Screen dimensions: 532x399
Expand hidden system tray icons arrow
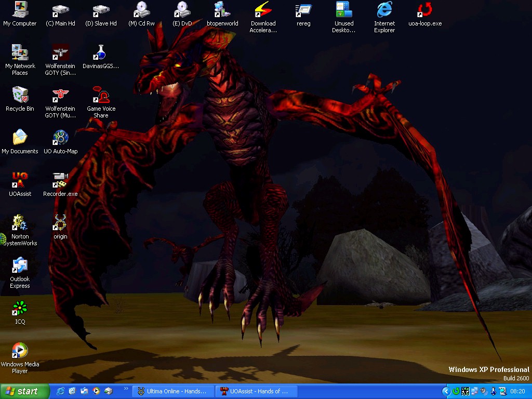click(446, 391)
